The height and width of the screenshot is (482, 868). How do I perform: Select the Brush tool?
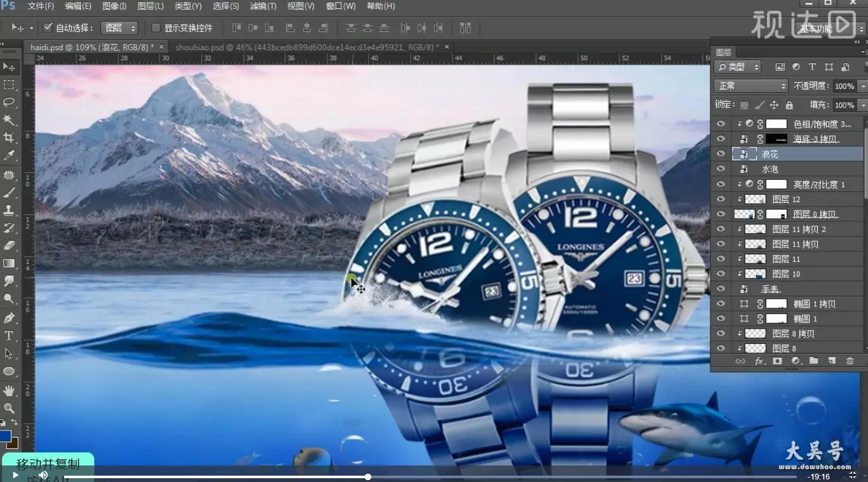(x=9, y=193)
